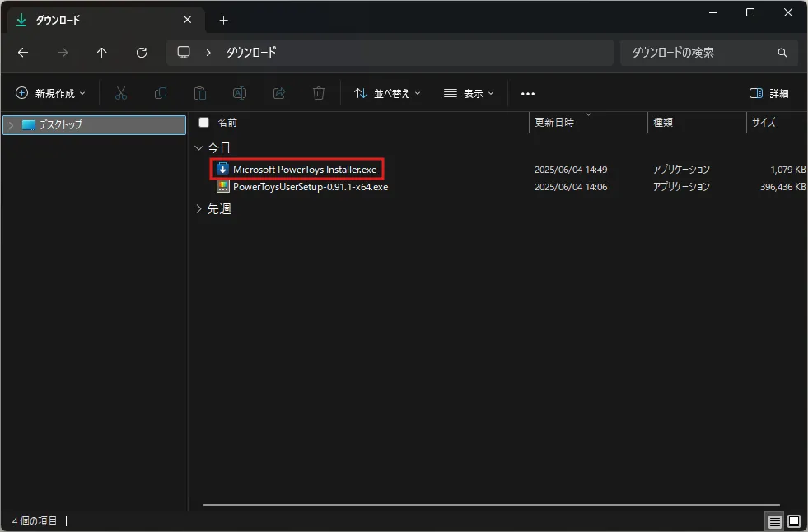
Task: Open the three-dots See more menu
Action: (x=528, y=93)
